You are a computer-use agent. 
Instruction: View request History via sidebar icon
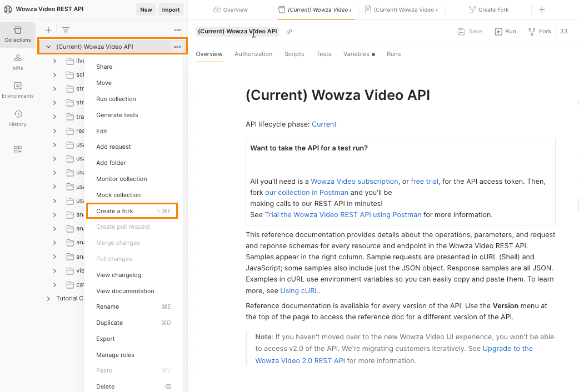pos(18,119)
